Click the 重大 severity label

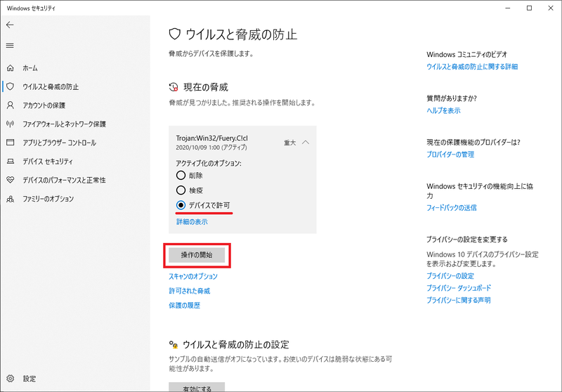pos(290,143)
